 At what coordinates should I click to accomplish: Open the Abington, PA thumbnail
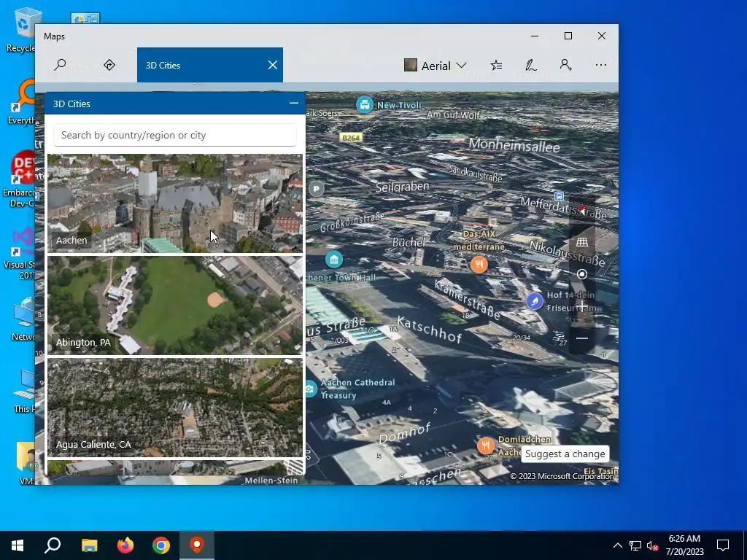click(175, 306)
